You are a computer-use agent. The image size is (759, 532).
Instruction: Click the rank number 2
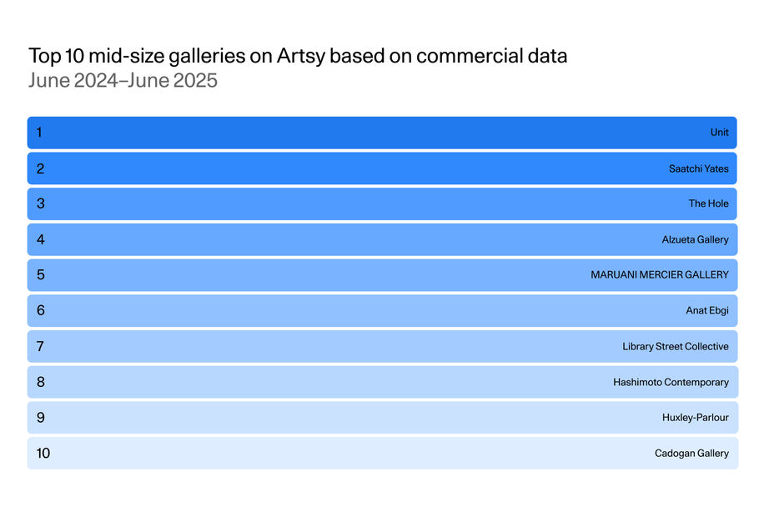(x=40, y=168)
